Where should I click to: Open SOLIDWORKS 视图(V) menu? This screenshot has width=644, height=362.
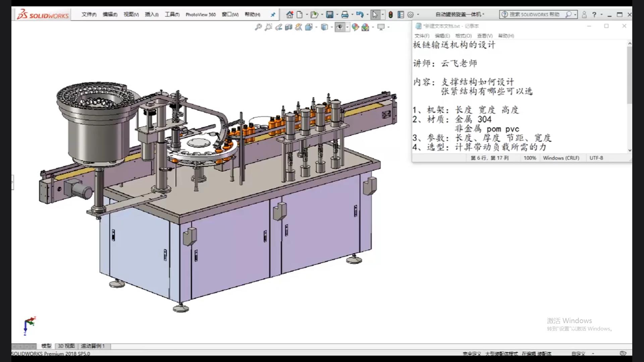[131, 14]
